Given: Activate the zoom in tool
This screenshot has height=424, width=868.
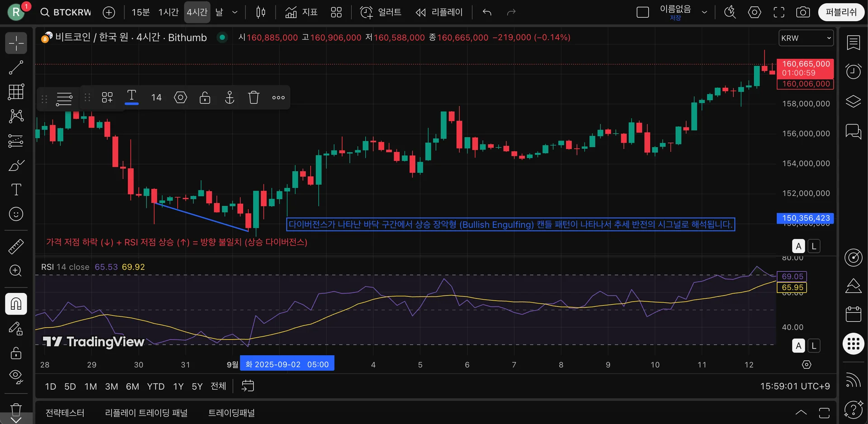Looking at the screenshot, I should tap(16, 271).
